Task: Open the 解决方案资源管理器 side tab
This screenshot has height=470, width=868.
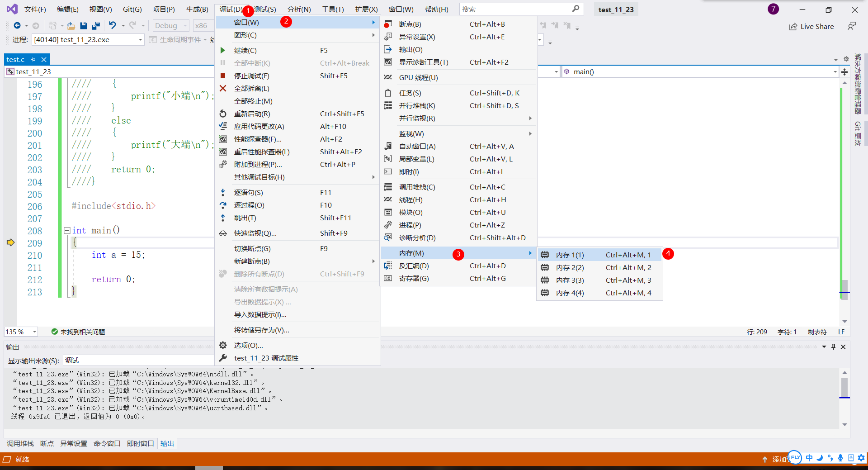Action: coord(858,84)
